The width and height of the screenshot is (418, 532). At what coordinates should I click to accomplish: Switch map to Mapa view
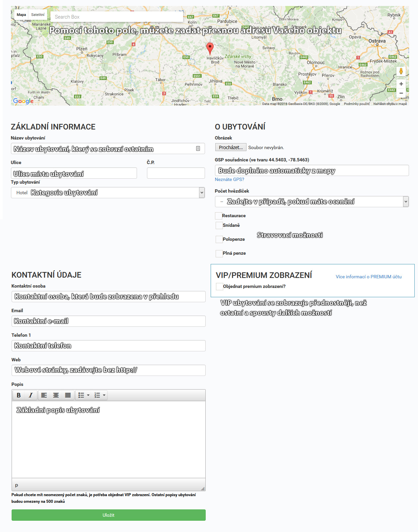tap(21, 15)
